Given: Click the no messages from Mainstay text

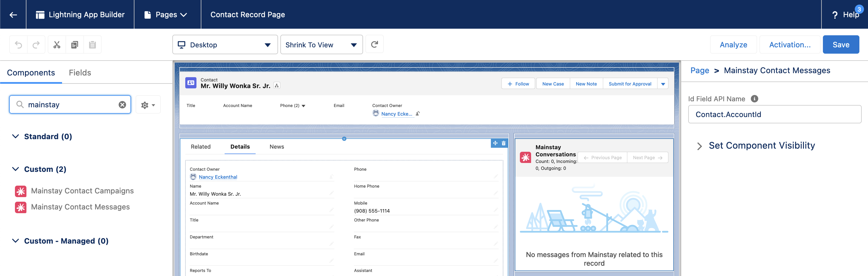Looking at the screenshot, I should 594,259.
